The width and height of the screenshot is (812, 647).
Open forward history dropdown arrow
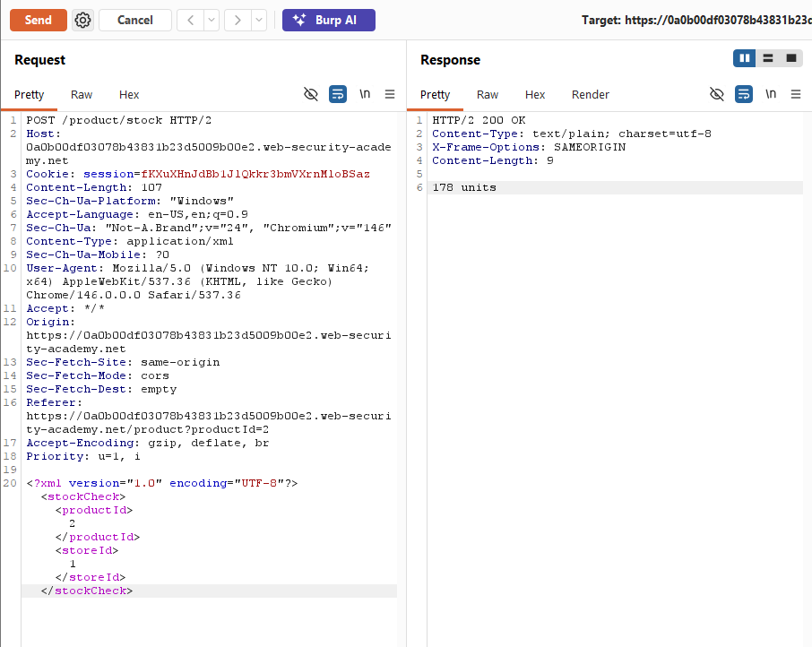(x=259, y=21)
